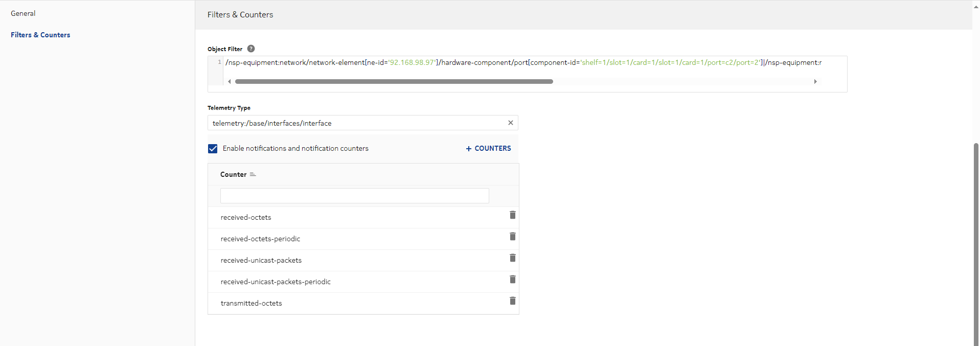Click the Counter column header
The height and width of the screenshot is (346, 980).
coord(233,175)
